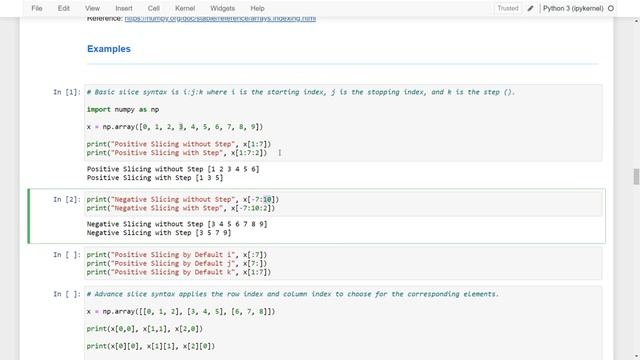The image size is (640, 360).
Task: Click the Positive Slicing by Default i line
Action: tap(176, 255)
